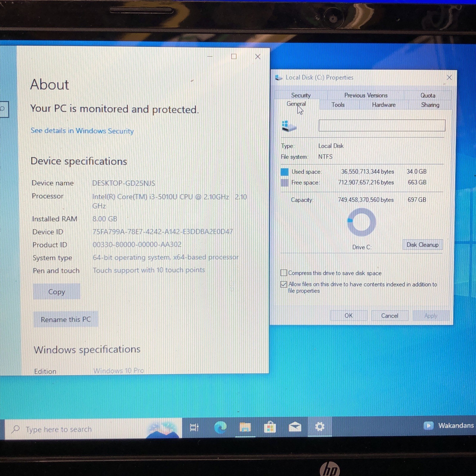Screen dimensions: 476x476
Task: Click the Windows drive icon beside name field
Action: [x=289, y=126]
